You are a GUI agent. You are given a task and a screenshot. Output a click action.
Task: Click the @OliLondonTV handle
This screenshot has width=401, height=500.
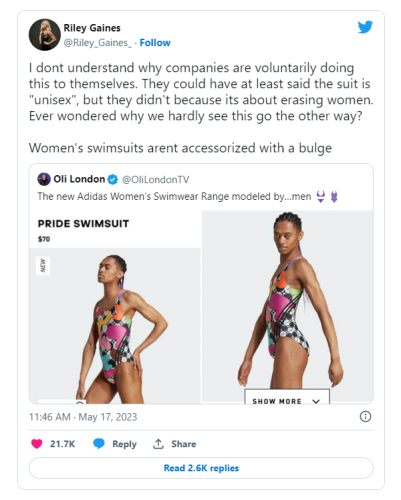coord(156,180)
